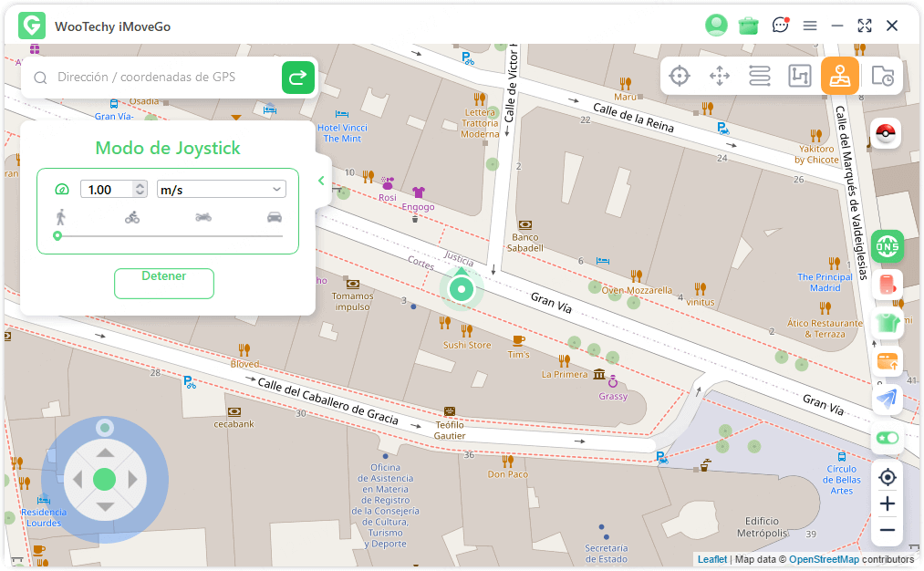Viewport: 924px width, 571px height.
Task: Choose the Multi-spot route mode icon
Action: pyautogui.click(x=800, y=76)
